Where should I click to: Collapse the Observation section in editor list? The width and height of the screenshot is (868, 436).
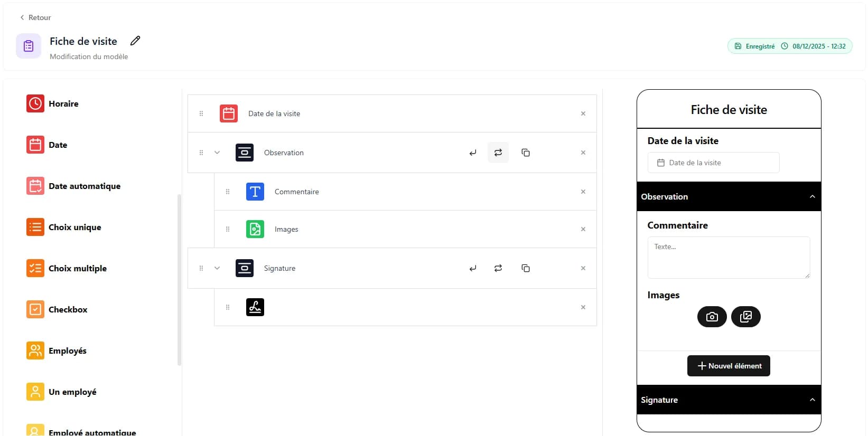click(217, 153)
